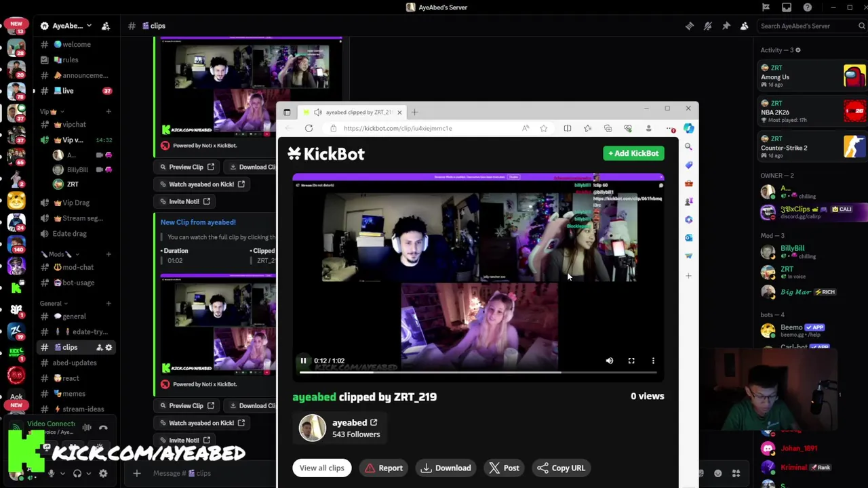Screen dimensions: 868x488
Task: Click the View all clips button
Action: (x=322, y=468)
